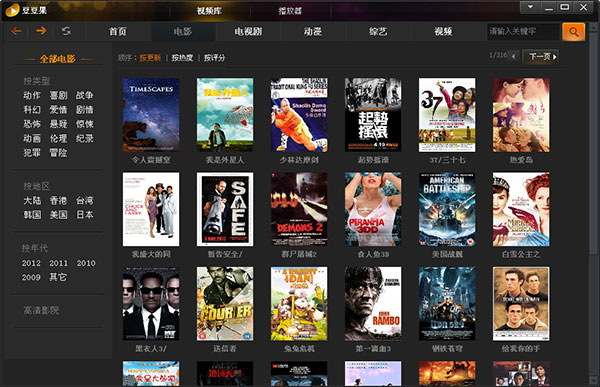Select the 按更新 sort order
This screenshot has width=600, height=387.
tap(150, 58)
